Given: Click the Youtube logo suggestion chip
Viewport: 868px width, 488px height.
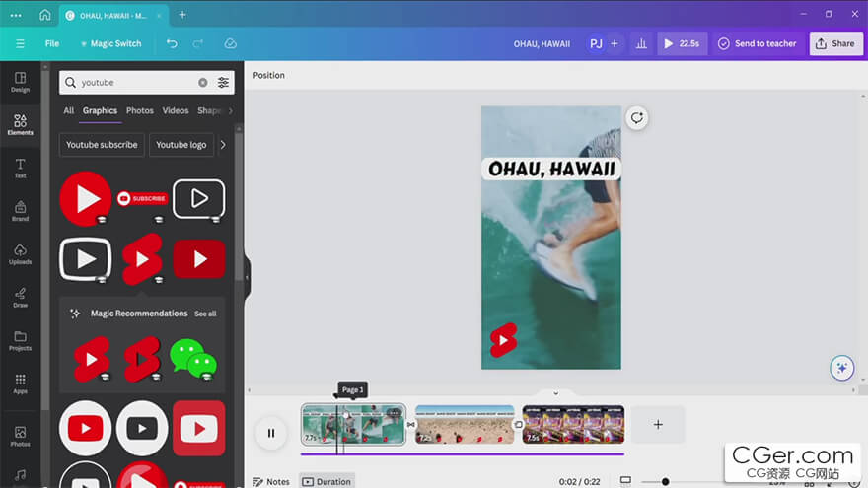Looking at the screenshot, I should click(181, 145).
